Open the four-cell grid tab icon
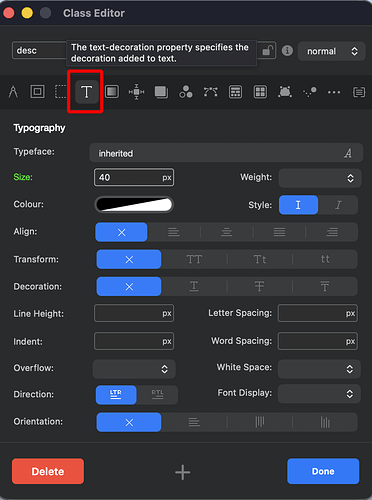This screenshot has height=500, width=372. [x=260, y=92]
